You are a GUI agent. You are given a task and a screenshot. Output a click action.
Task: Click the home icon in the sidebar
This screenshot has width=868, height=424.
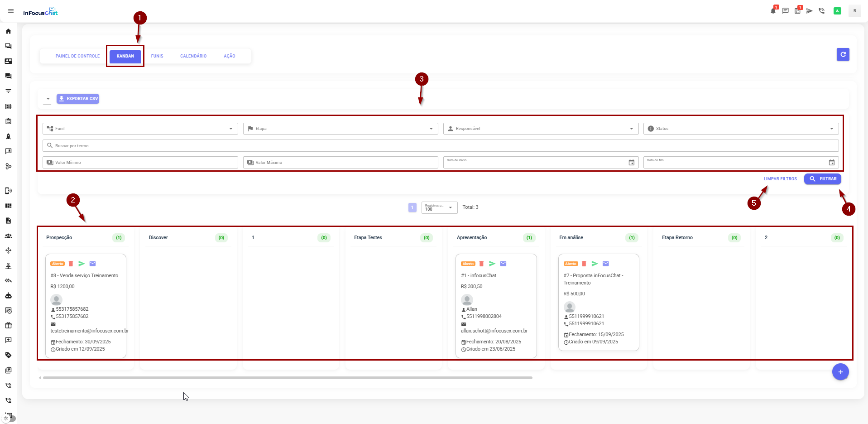pyautogui.click(x=8, y=31)
